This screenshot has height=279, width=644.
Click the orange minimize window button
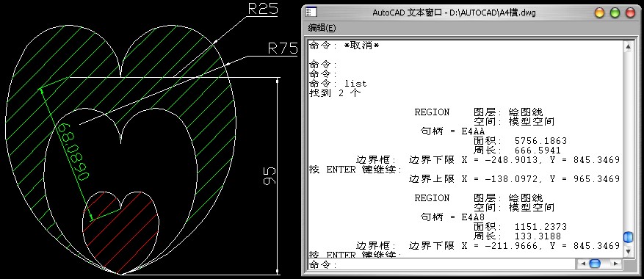pyautogui.click(x=600, y=12)
